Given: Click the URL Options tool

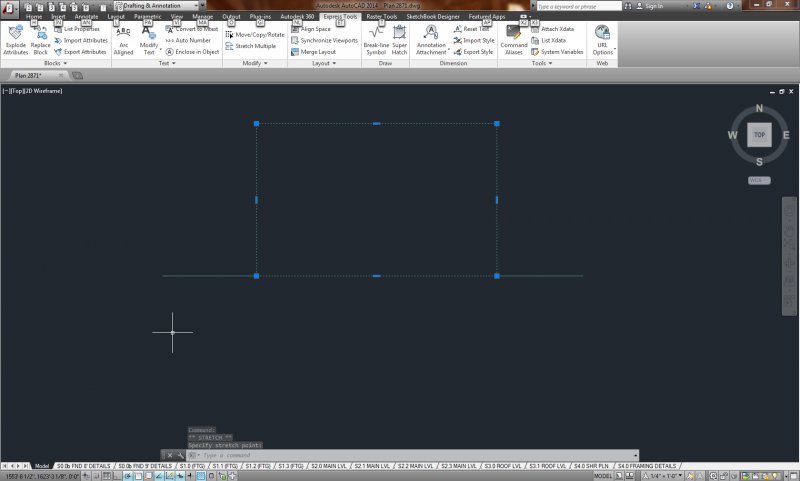Looking at the screenshot, I should tap(603, 40).
